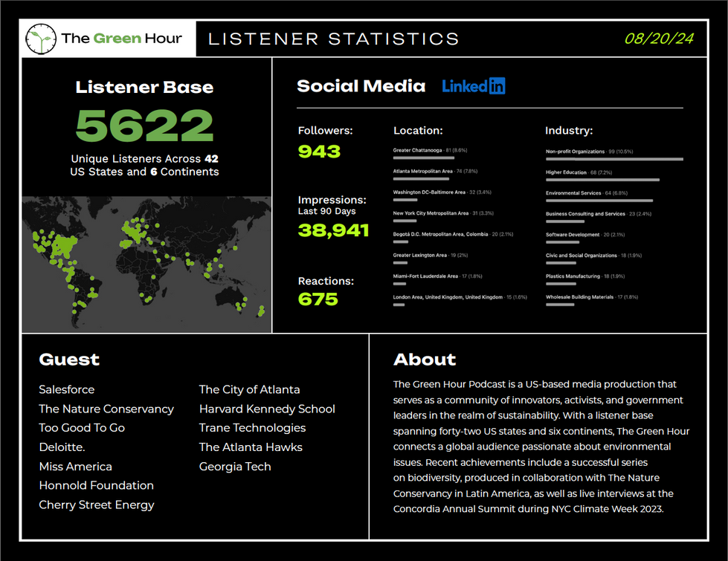Click the Social Media heading
728x561 pixels.
coord(361,86)
